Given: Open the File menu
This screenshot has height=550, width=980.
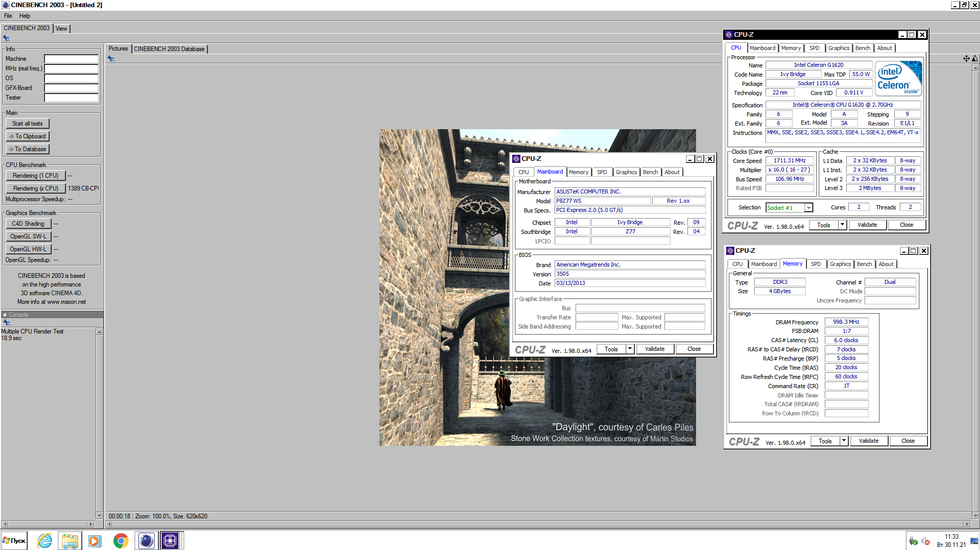Looking at the screenshot, I should 8,16.
